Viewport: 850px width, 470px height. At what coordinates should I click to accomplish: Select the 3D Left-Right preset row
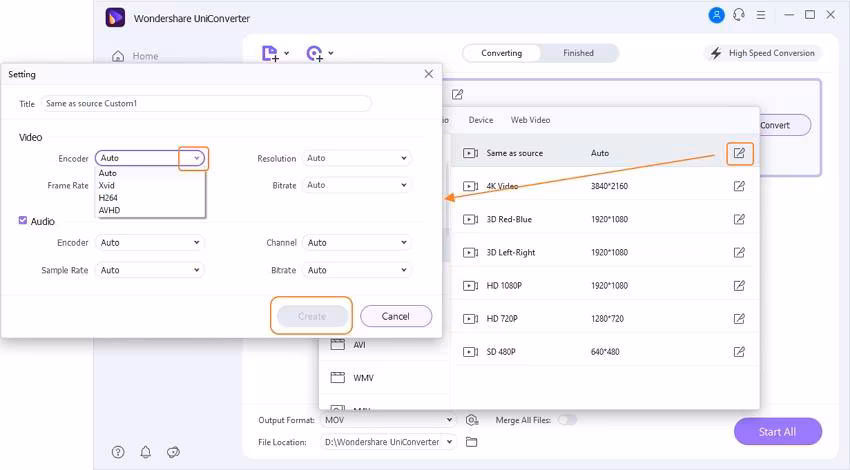pyautogui.click(x=603, y=253)
